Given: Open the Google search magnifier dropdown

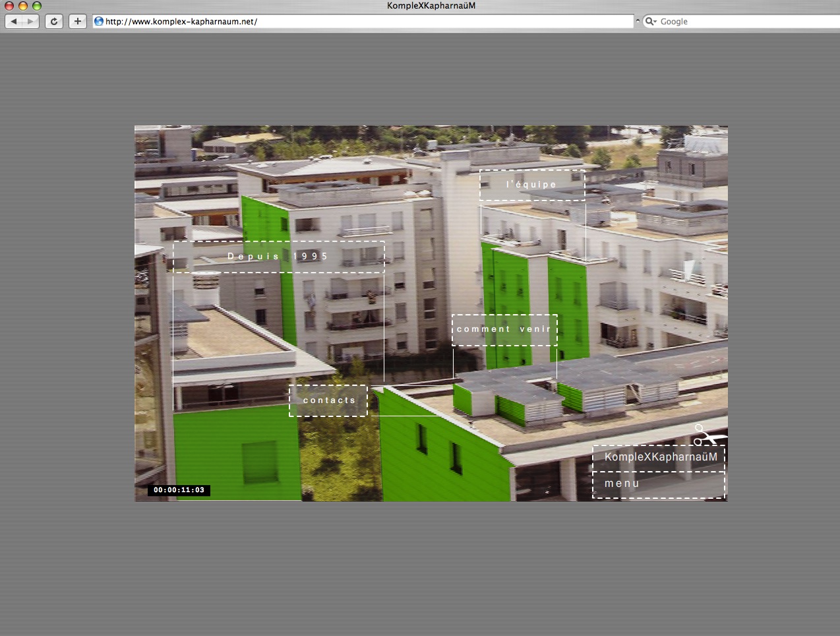Looking at the screenshot, I should pyautogui.click(x=650, y=21).
